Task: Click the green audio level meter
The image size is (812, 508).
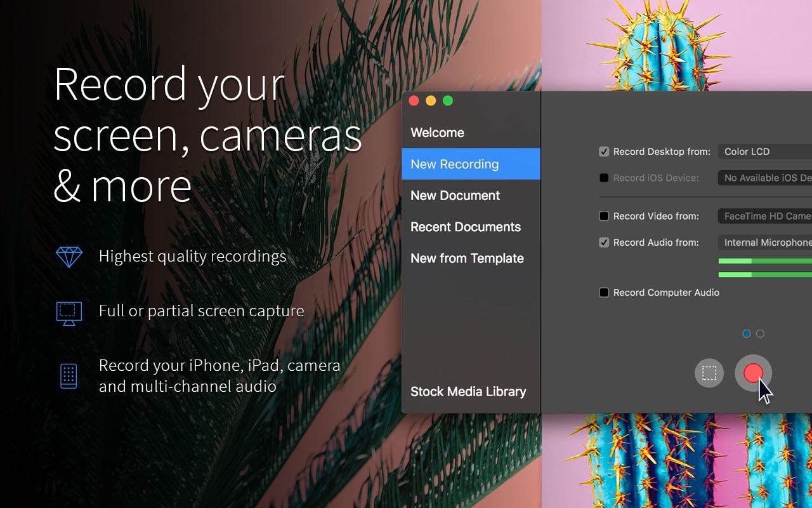Action: [x=761, y=260]
